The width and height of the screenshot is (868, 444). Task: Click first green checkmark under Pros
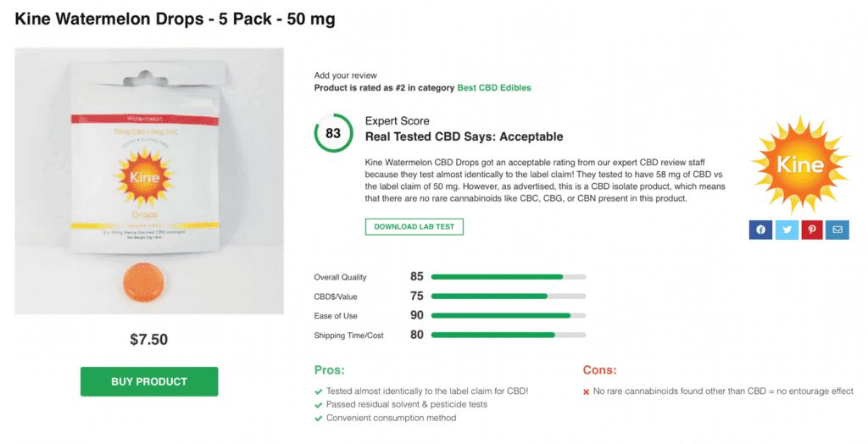[318, 391]
